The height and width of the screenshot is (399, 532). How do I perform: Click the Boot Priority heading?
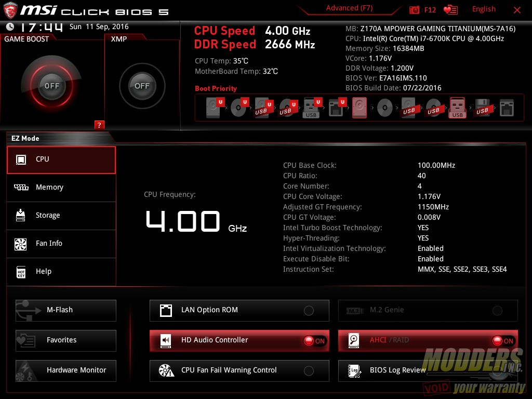(x=216, y=88)
